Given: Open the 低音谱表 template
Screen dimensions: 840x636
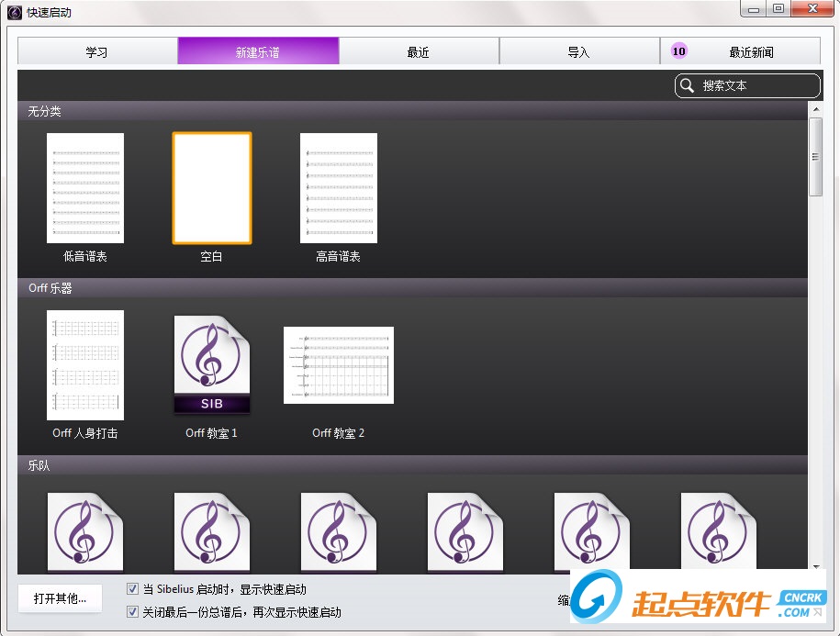Looking at the screenshot, I should pos(85,187).
